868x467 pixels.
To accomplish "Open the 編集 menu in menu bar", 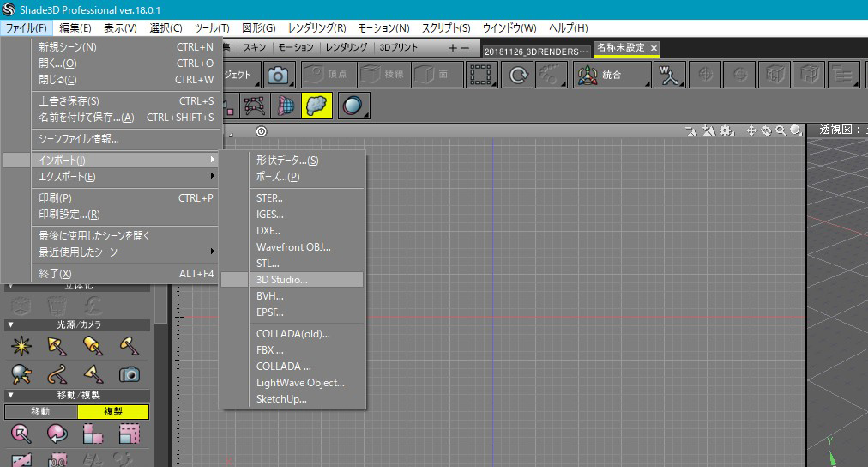I will pyautogui.click(x=75, y=27).
